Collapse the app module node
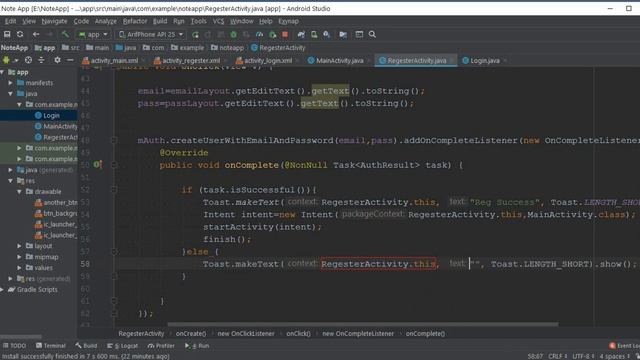Screen dimensions: 640x360 2,72
